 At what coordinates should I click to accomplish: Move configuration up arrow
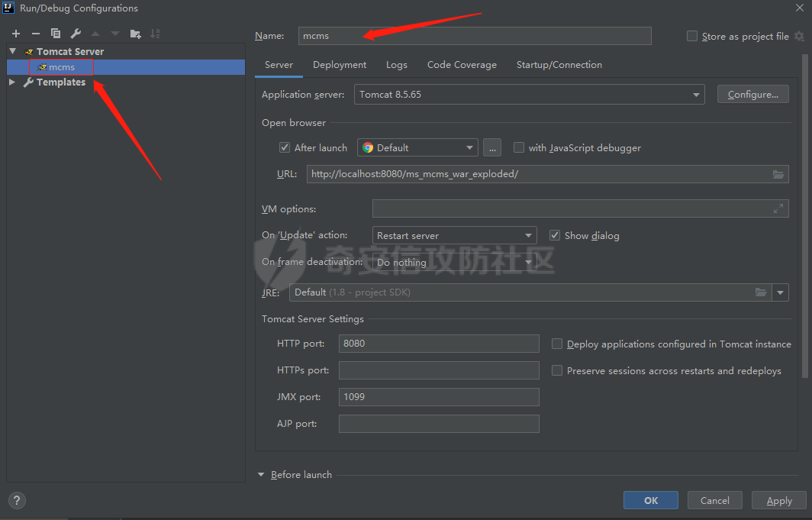click(95, 34)
